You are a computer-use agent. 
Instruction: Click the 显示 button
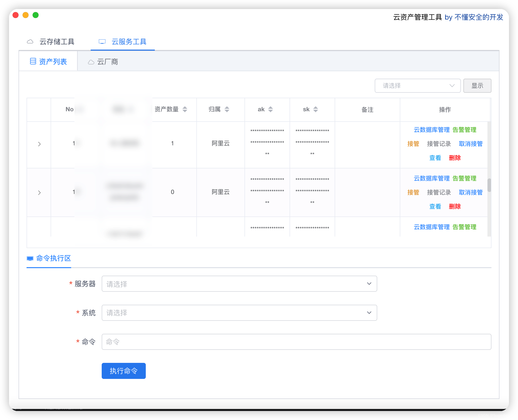click(477, 86)
